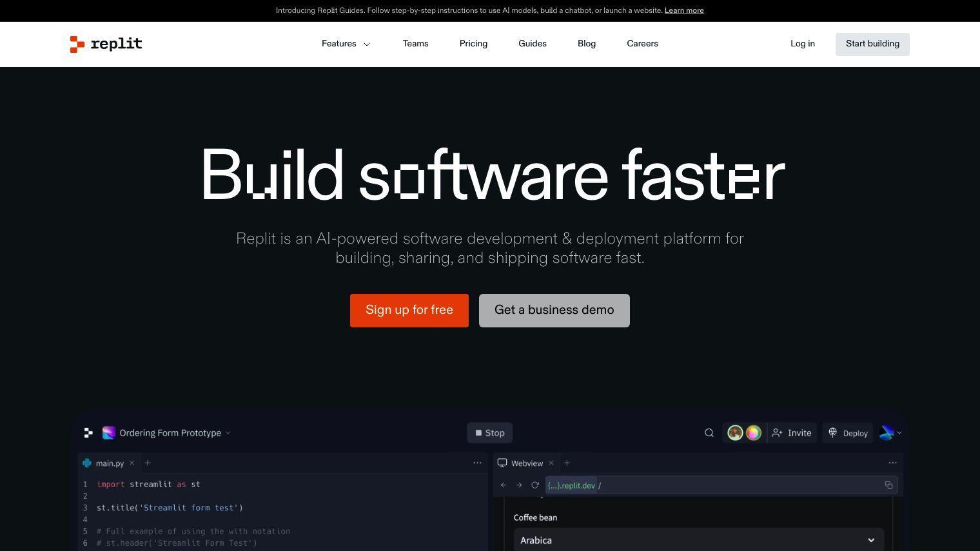The image size is (980, 551).
Task: Go back in the webview
Action: click(x=504, y=485)
